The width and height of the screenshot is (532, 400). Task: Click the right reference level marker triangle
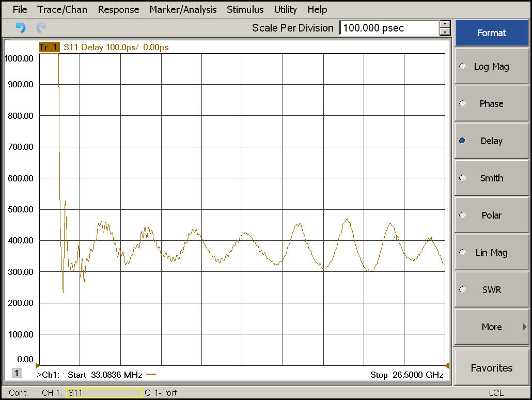(447, 366)
